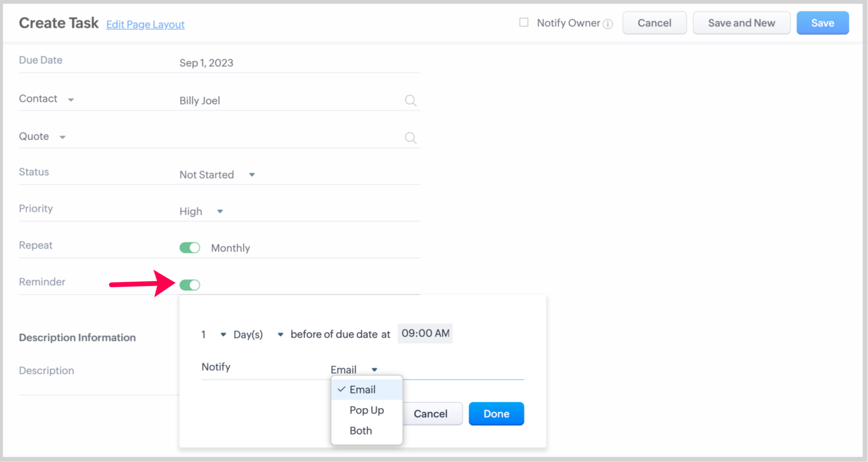Open the Status Not Started dropdown
Viewport: 868px width, 462px height.
tap(217, 175)
